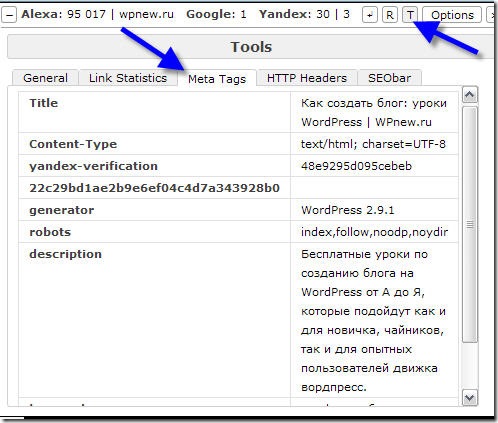The image size is (498, 423).
Task: Switch to the Link Statistics tab
Action: coord(128,78)
